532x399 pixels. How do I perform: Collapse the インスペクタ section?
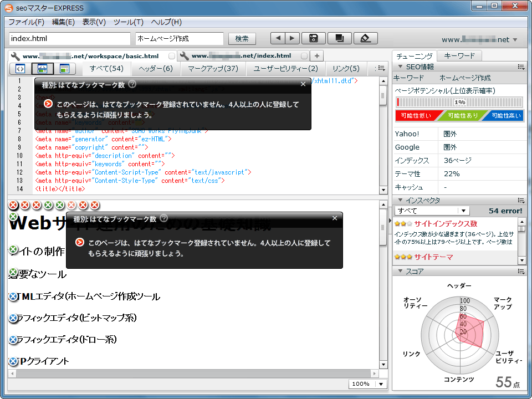[400, 200]
